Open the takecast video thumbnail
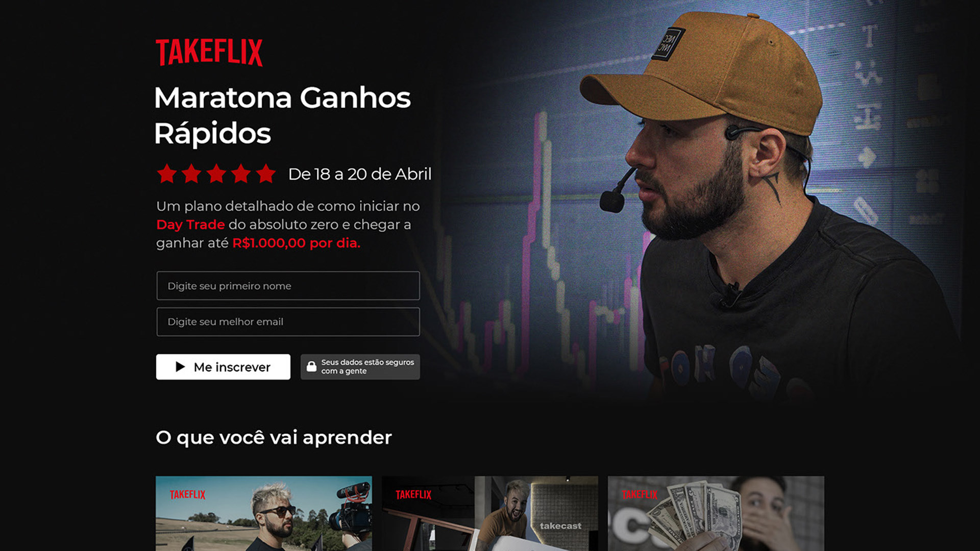Image resolution: width=980 pixels, height=551 pixels. tap(490, 513)
